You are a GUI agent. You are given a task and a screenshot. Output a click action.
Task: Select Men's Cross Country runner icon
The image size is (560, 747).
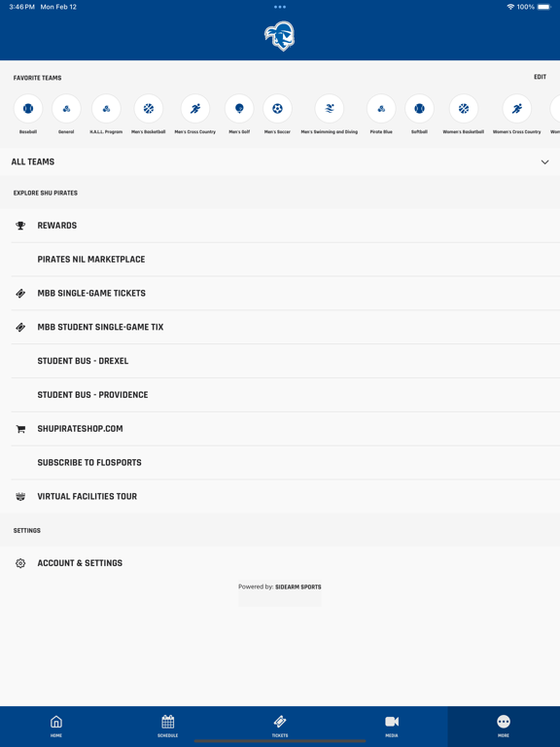(195, 109)
